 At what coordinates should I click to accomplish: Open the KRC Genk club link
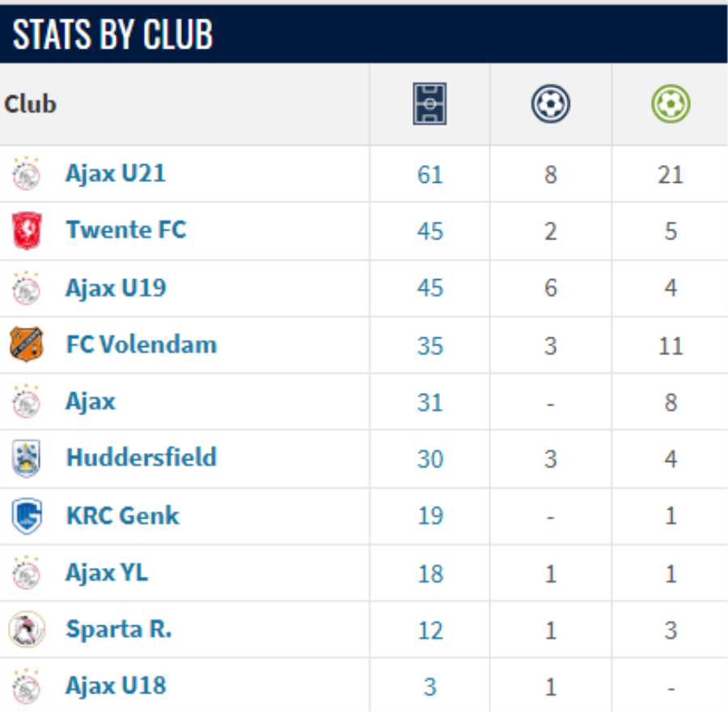click(123, 515)
